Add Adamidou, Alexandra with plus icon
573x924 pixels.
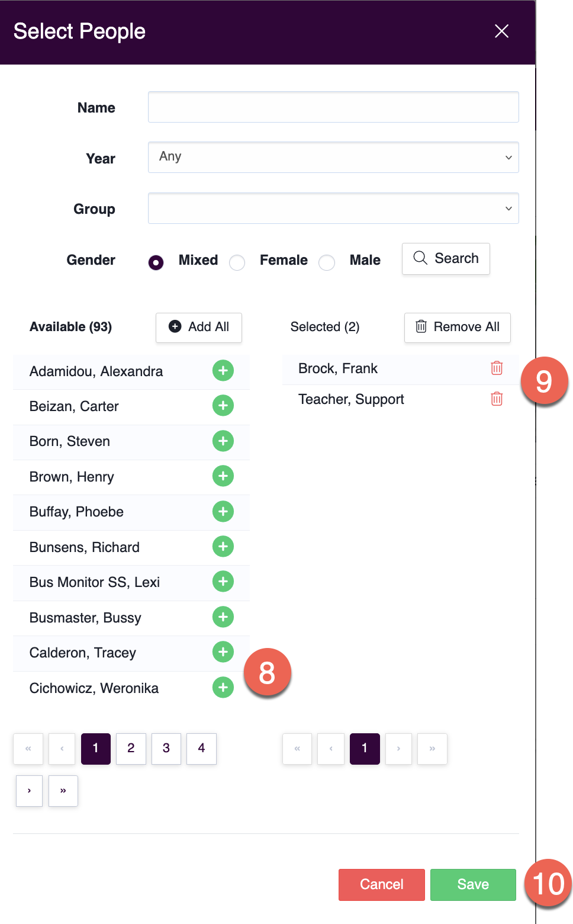tap(223, 371)
